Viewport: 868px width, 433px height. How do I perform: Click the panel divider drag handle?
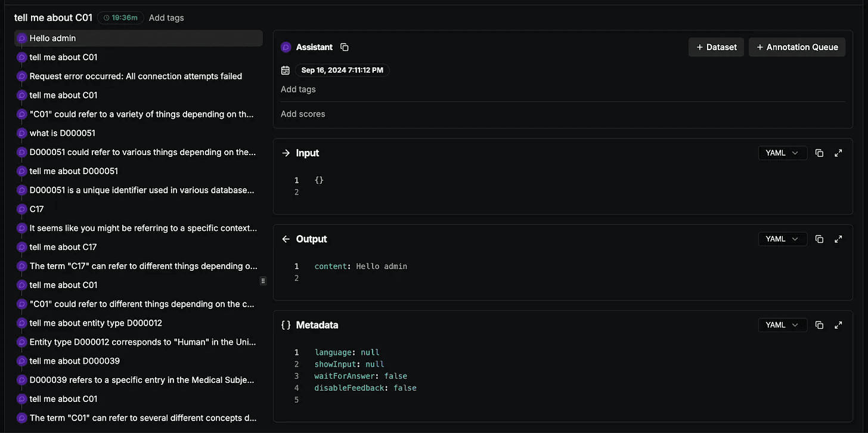pos(263,281)
